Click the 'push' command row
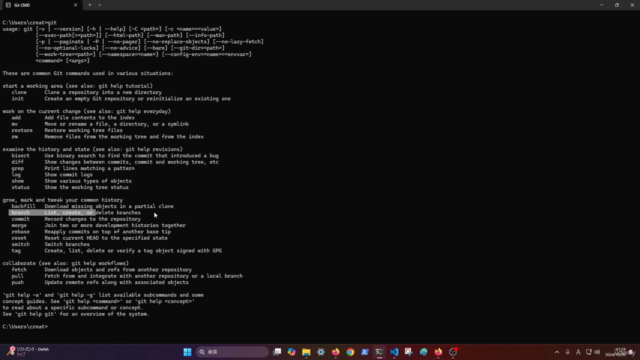The height and width of the screenshot is (360, 640). tap(100, 282)
